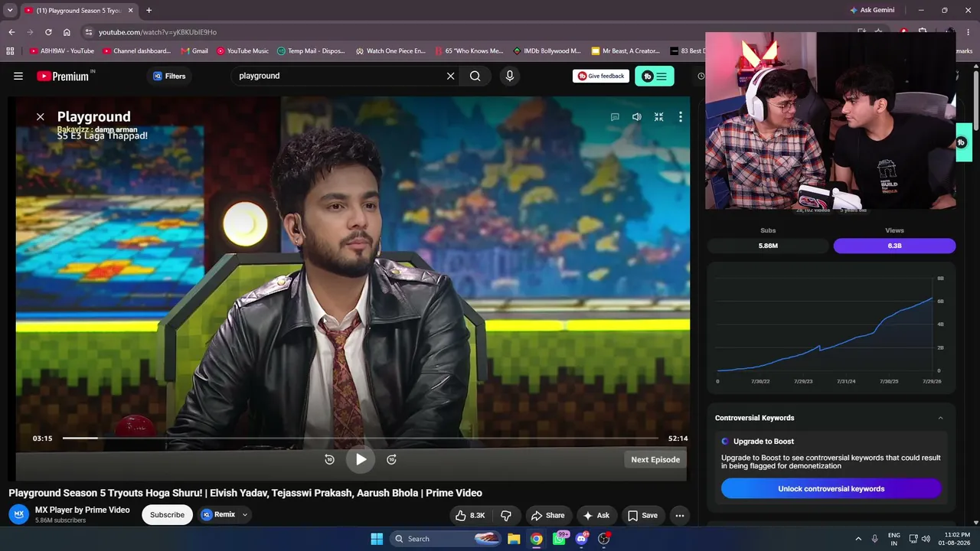
Task: Open File Explorer from the taskbar
Action: (514, 539)
